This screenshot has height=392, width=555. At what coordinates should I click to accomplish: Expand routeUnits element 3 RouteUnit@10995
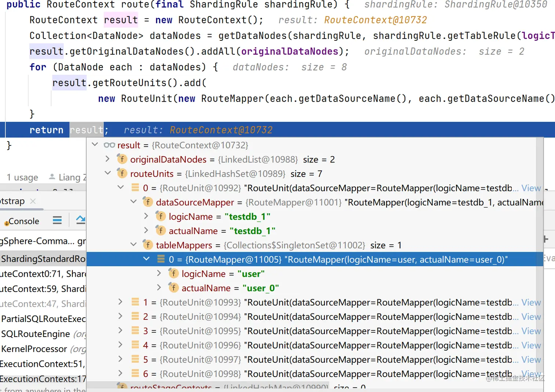(x=120, y=330)
